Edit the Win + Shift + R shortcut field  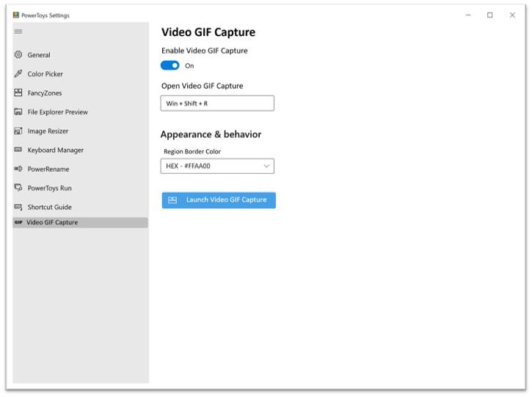coord(217,103)
